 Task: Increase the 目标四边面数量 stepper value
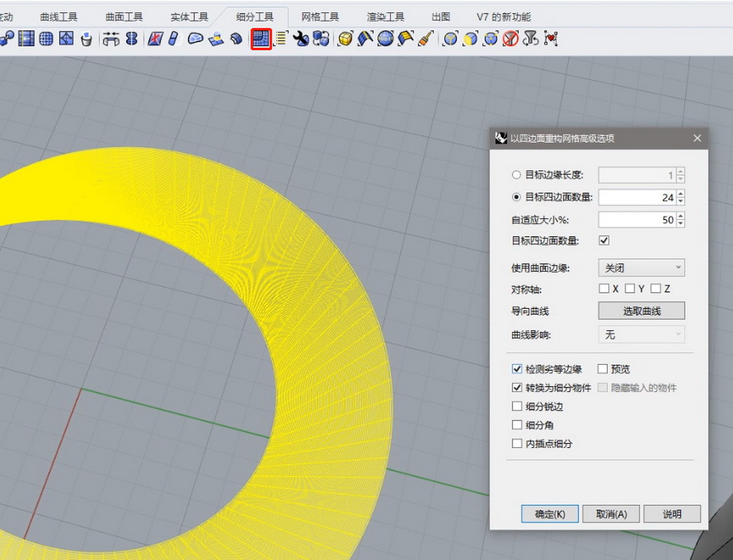[681, 194]
